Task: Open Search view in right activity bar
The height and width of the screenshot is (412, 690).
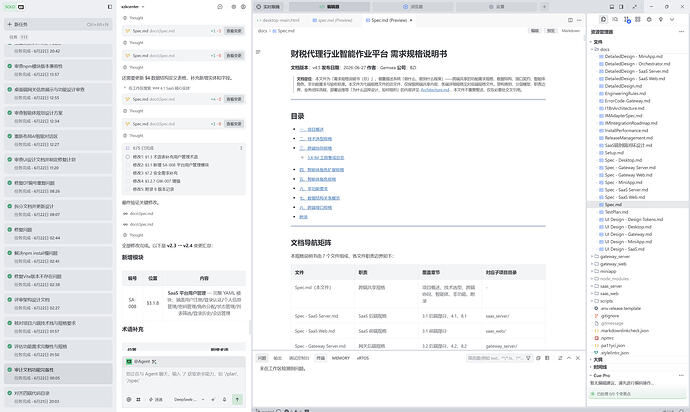Action: [x=615, y=19]
